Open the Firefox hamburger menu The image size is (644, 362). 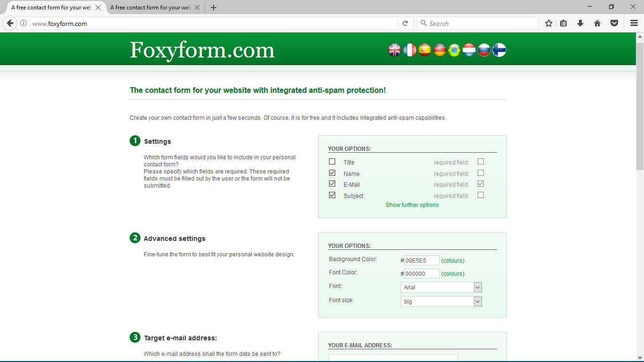(x=634, y=23)
